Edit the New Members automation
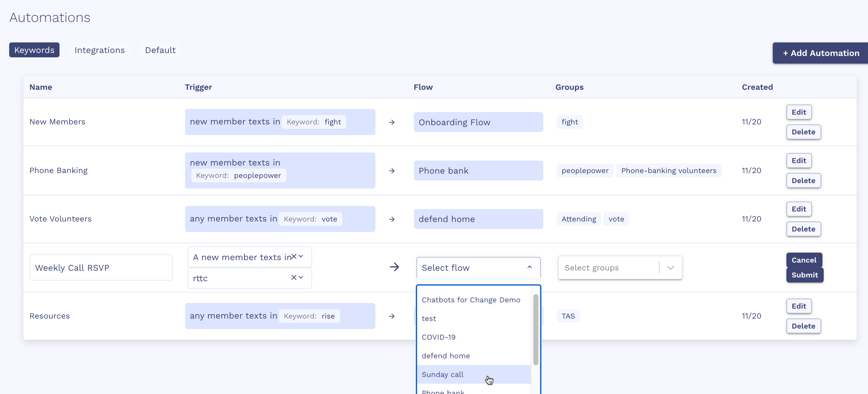This screenshot has height=394, width=868. [x=799, y=112]
